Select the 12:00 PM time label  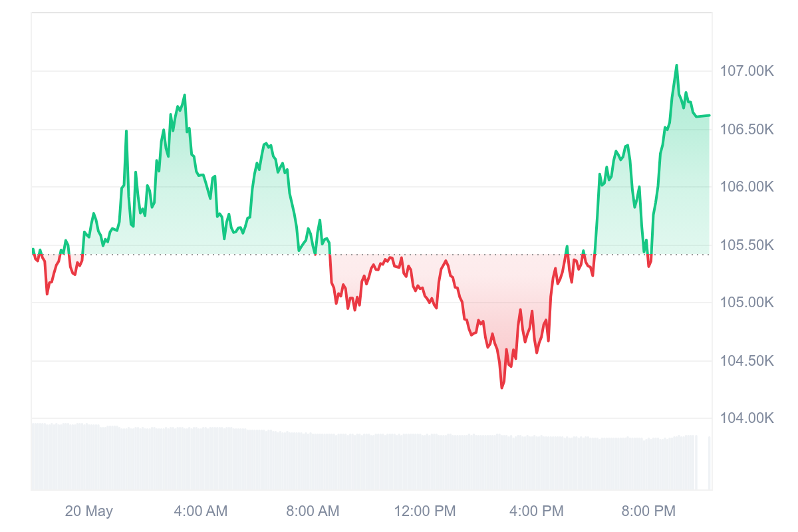(425, 511)
